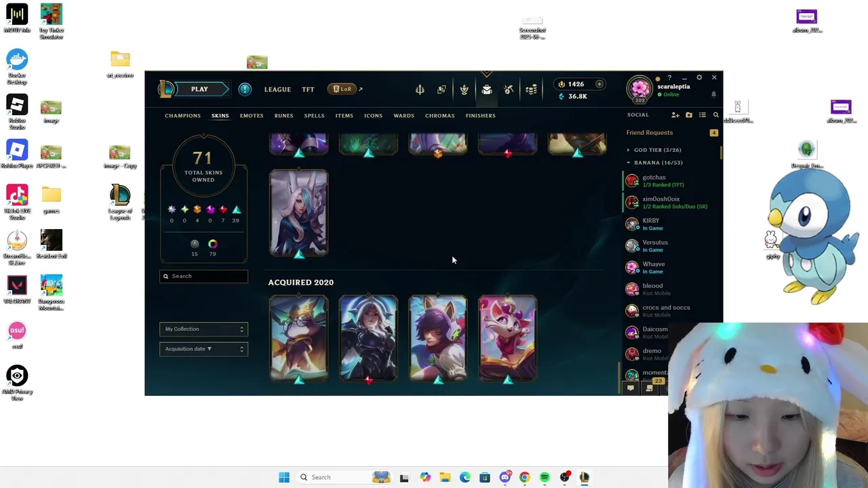Click the skins Search field
Viewport: 868px width, 488px height.
point(204,276)
